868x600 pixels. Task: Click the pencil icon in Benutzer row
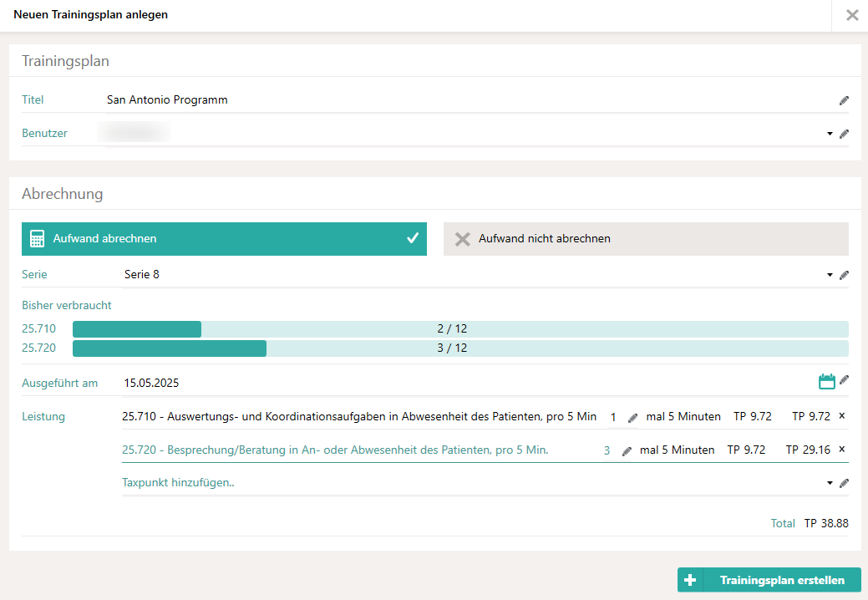(x=844, y=134)
